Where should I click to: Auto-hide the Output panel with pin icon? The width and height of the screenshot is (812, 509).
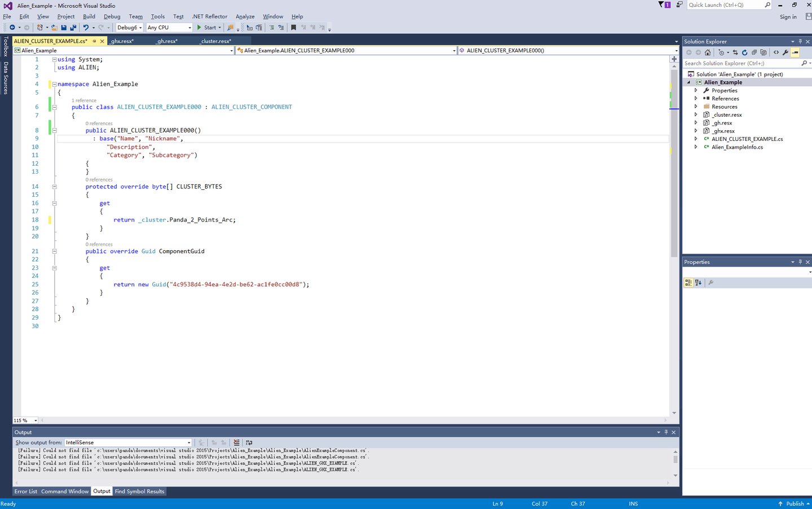666,432
